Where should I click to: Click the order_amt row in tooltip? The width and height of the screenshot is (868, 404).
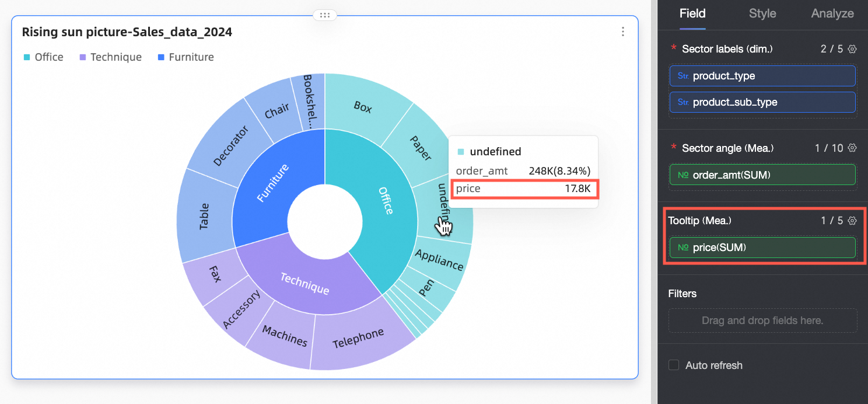click(523, 171)
